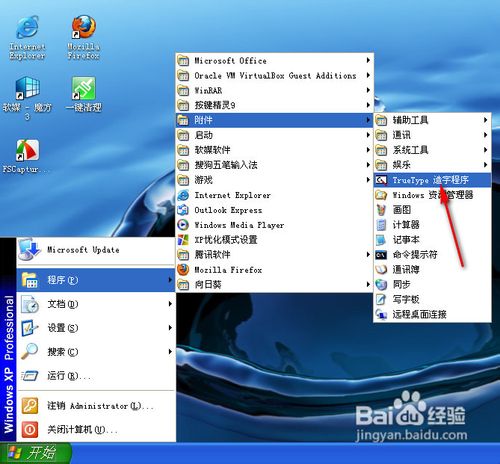The image size is (500, 464).
Task: Select TrueType 造字程序 menu entry
Action: pyautogui.click(x=432, y=180)
